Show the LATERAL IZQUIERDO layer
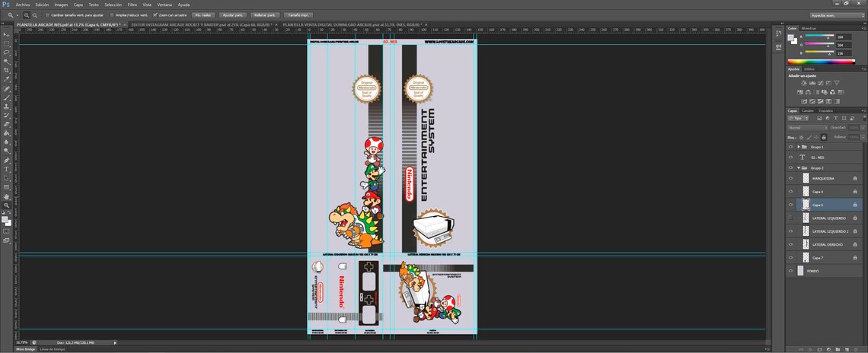 pyautogui.click(x=790, y=218)
